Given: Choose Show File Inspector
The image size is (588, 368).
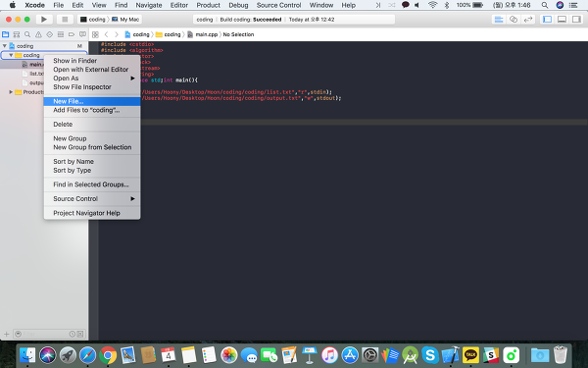Looking at the screenshot, I should click(x=92, y=87).
